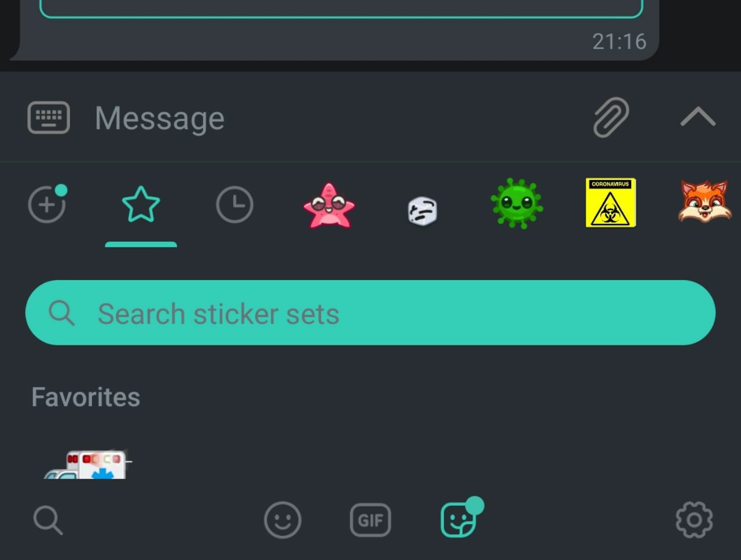Add new sticker packs plus icon
Viewport: 741px width, 560px height.
pos(47,204)
